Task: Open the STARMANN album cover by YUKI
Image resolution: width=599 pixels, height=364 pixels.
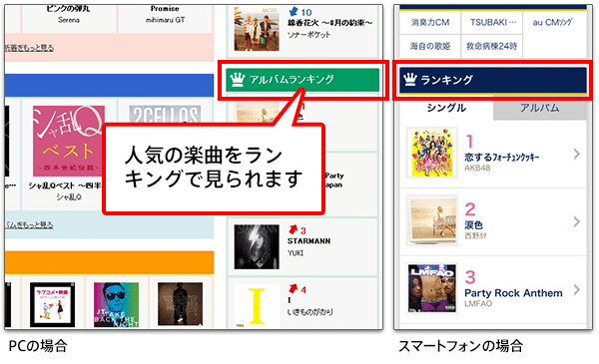Action: click(x=257, y=247)
